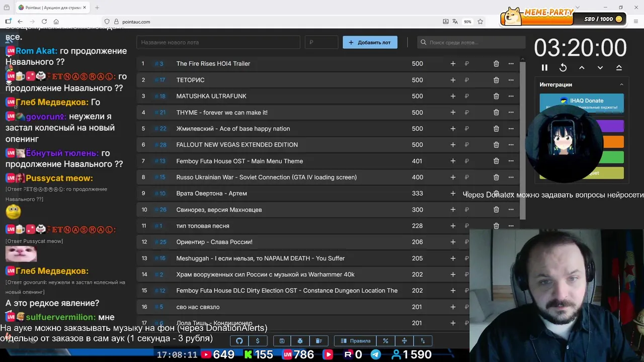Open more options for FALLOUT NEW VEGAS lot
The height and width of the screenshot is (362, 644).
(511, 145)
